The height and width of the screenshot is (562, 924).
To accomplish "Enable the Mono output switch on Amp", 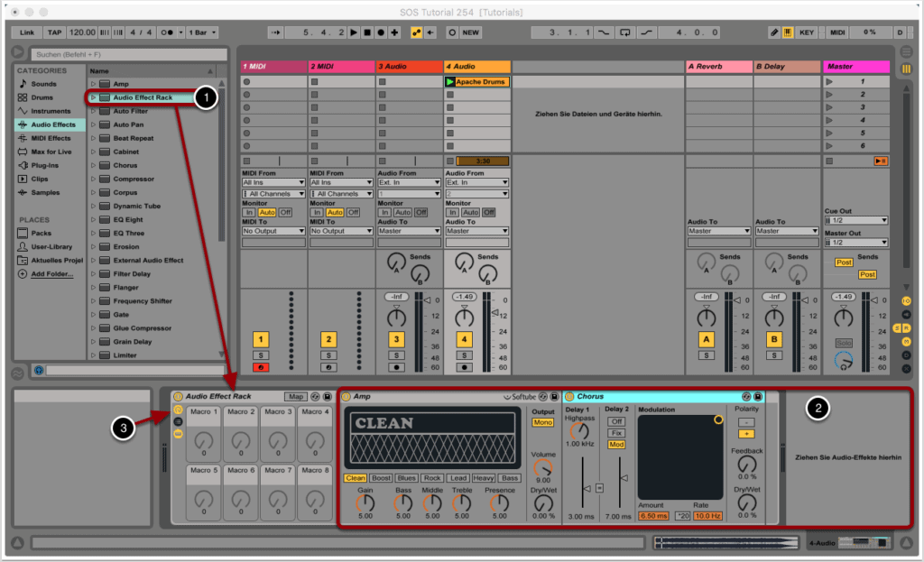I will [x=542, y=422].
